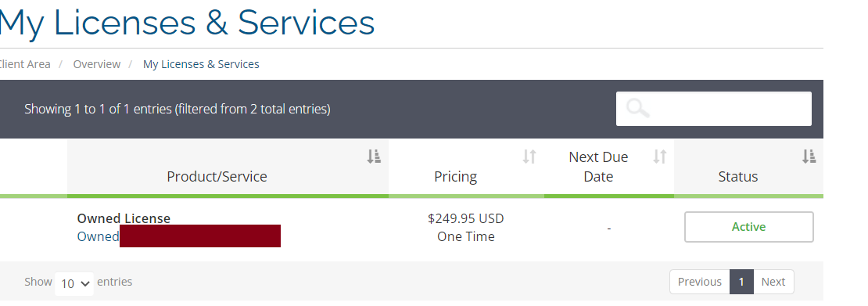
Task: Click the Product/Service column header label
Action: click(217, 176)
